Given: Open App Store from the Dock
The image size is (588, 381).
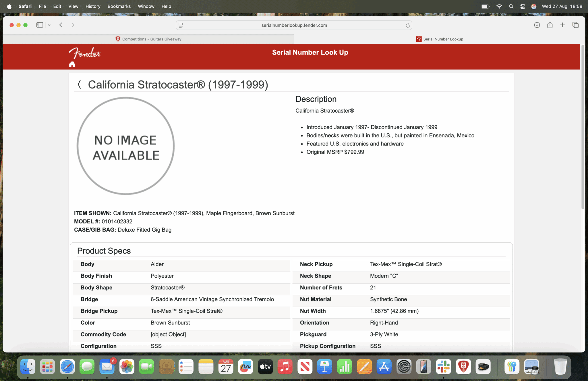Looking at the screenshot, I should (x=384, y=367).
